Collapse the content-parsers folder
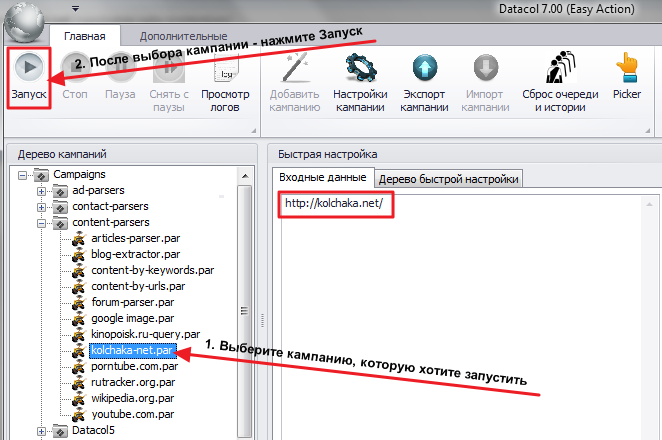The width and height of the screenshot is (662, 440). 41,223
